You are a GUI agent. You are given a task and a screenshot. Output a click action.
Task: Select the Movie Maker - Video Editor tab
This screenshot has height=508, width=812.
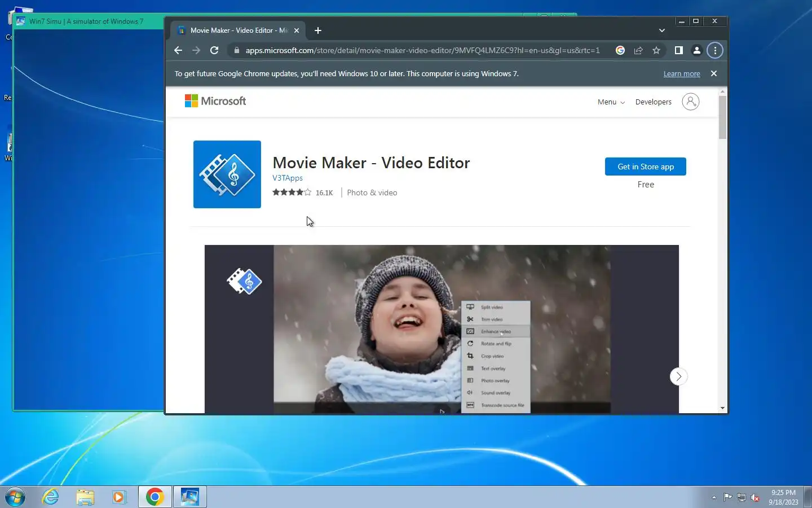pyautogui.click(x=239, y=30)
